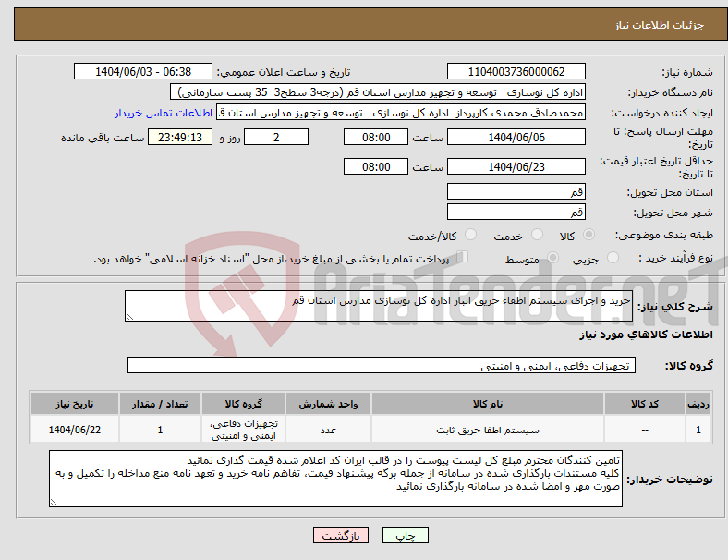Click the remaining time field 23:49:13
Viewport: 728px width, 560px height.
[180, 137]
